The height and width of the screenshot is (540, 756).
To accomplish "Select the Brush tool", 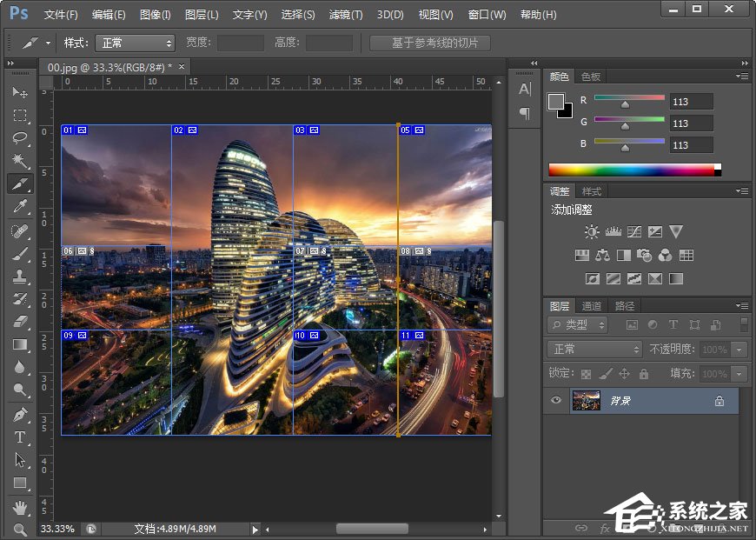I will point(20,253).
